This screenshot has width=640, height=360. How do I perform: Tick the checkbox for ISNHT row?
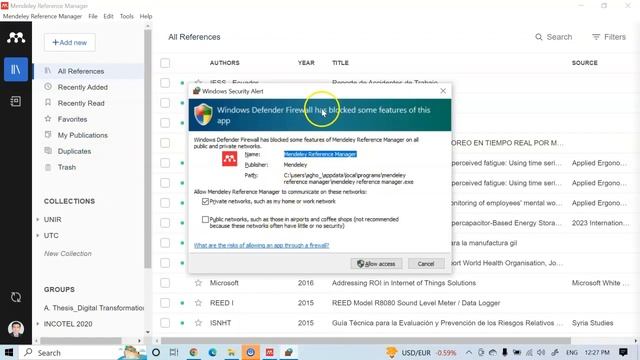pos(165,323)
